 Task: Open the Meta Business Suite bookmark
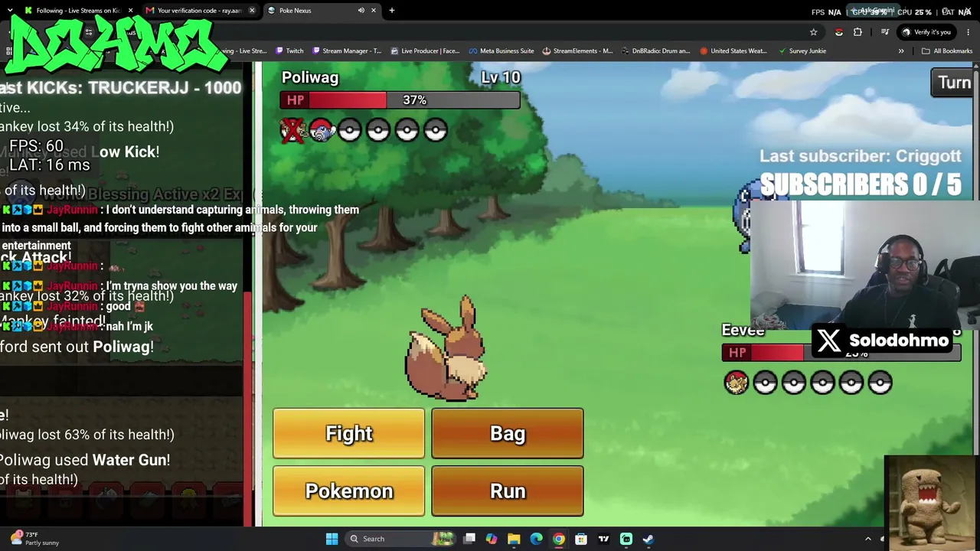(x=501, y=51)
